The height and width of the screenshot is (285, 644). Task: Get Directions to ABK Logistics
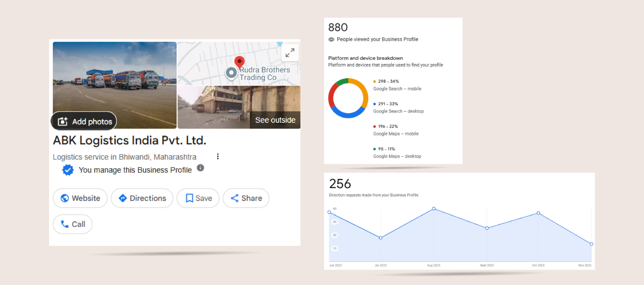(142, 198)
